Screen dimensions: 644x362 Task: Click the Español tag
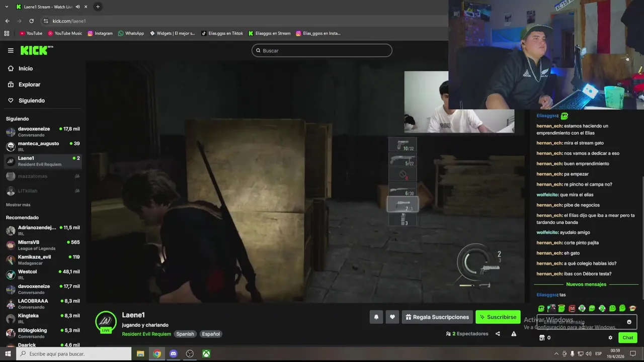point(210,334)
